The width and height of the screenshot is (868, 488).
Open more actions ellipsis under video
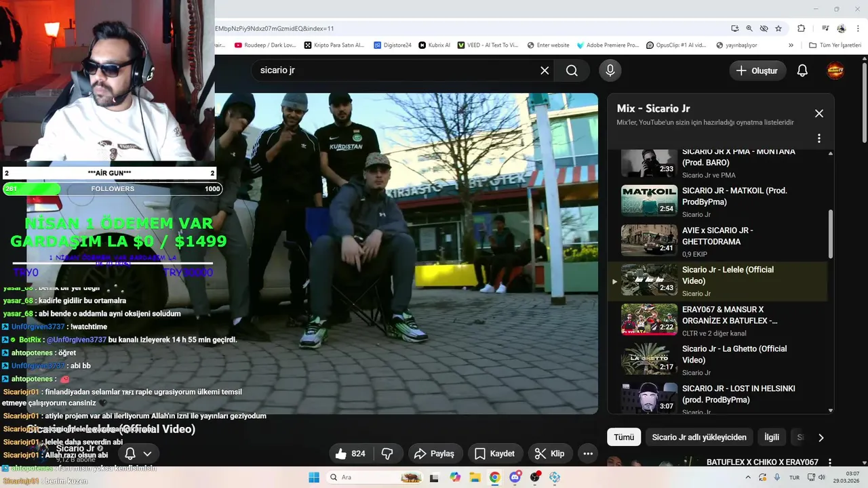click(588, 453)
